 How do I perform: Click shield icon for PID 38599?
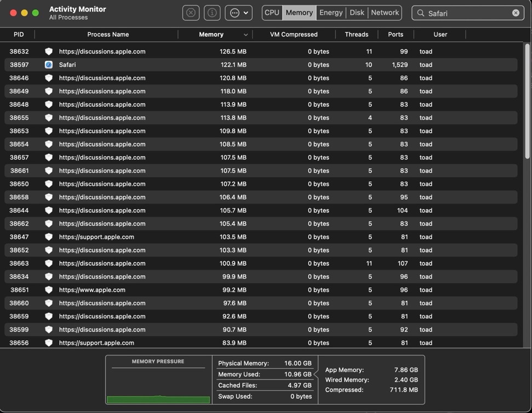click(49, 329)
